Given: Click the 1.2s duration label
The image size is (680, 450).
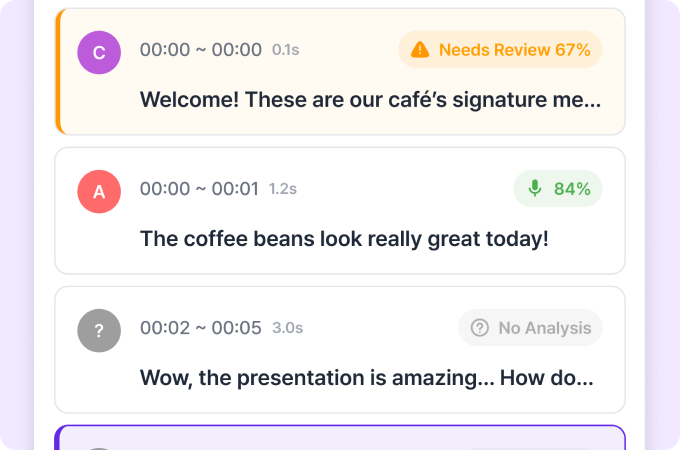Looking at the screenshot, I should point(283,189).
